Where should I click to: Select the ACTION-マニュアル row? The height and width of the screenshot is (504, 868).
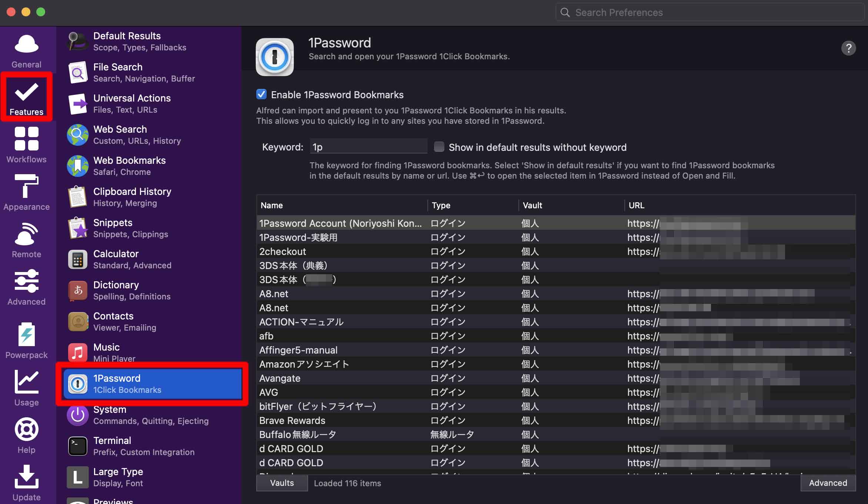point(556,322)
